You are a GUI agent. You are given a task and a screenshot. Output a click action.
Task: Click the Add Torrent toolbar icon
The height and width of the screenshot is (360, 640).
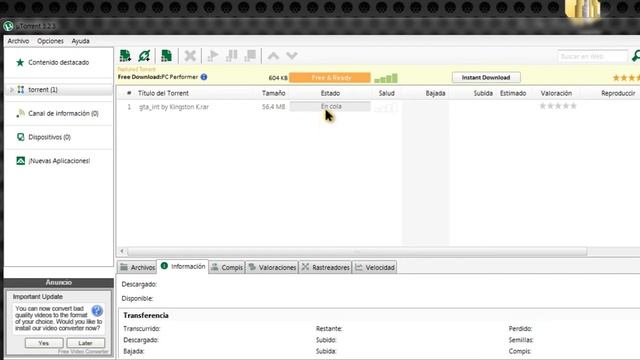[125, 56]
